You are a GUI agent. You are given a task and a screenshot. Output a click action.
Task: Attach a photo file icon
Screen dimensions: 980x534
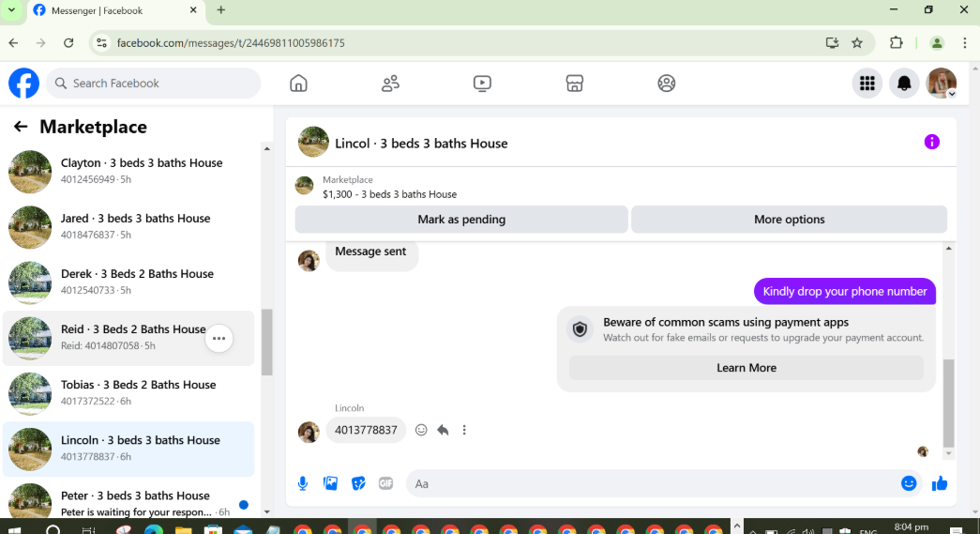(x=331, y=483)
